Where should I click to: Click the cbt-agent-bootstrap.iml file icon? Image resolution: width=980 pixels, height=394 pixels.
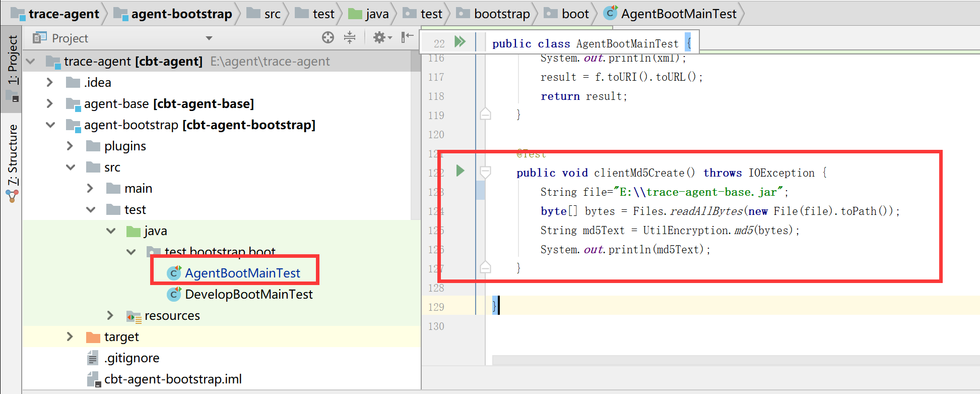(x=94, y=379)
